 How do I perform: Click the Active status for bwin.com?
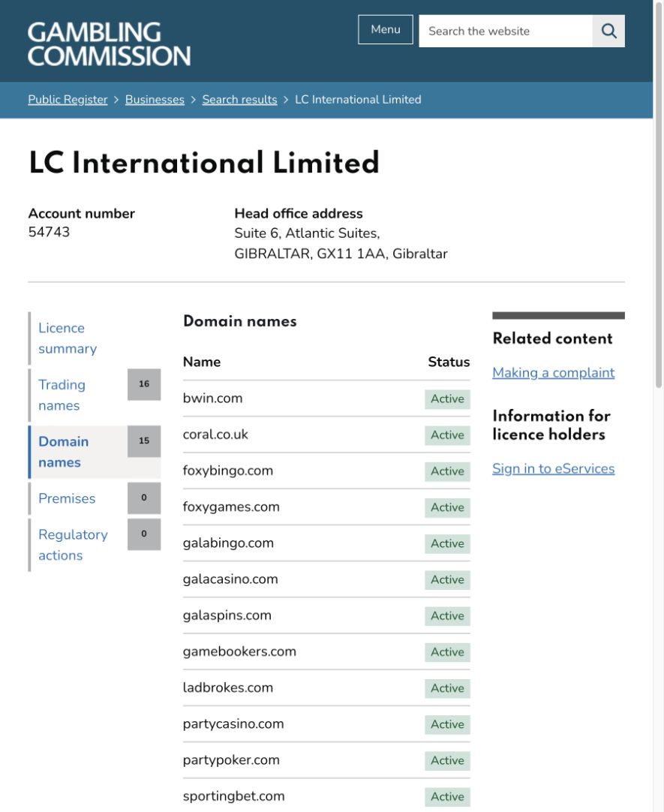pyautogui.click(x=447, y=398)
